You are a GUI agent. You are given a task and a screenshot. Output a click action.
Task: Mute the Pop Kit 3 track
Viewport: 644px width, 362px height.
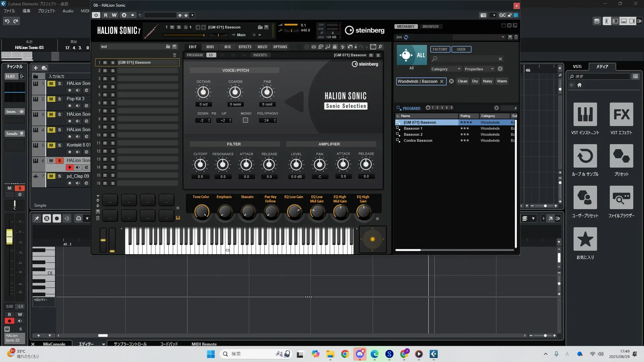(x=51, y=99)
